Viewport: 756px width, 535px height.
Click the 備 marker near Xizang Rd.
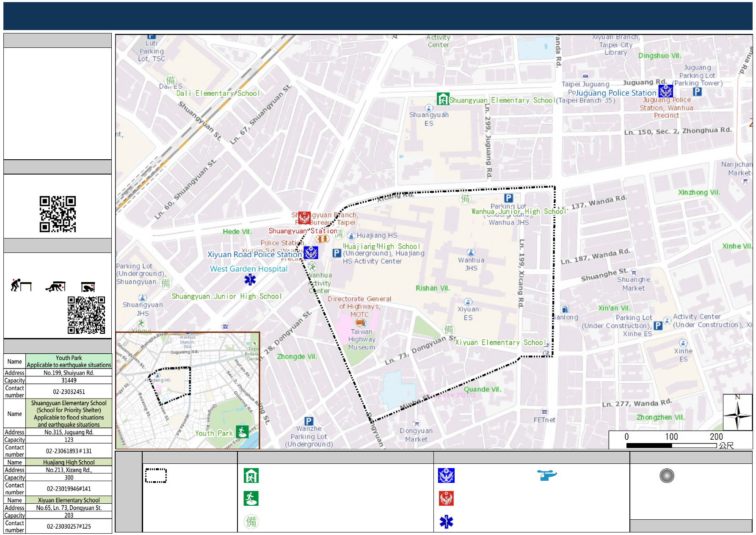click(x=466, y=198)
